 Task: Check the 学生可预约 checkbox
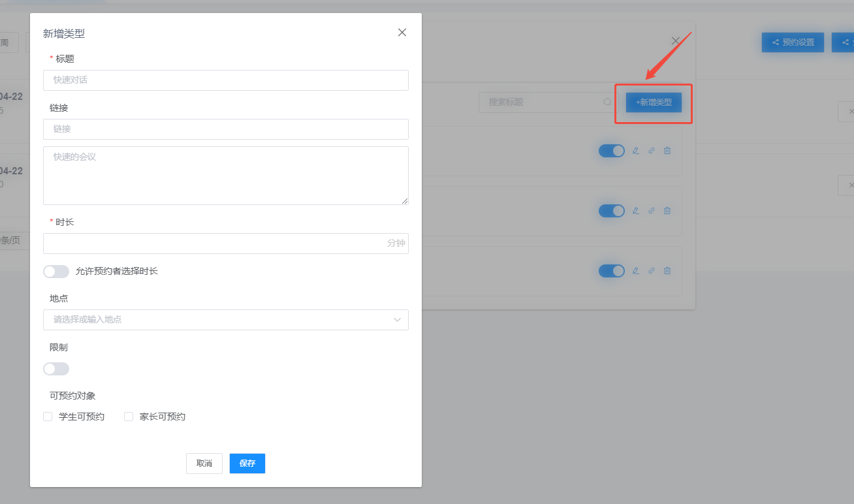(48, 417)
